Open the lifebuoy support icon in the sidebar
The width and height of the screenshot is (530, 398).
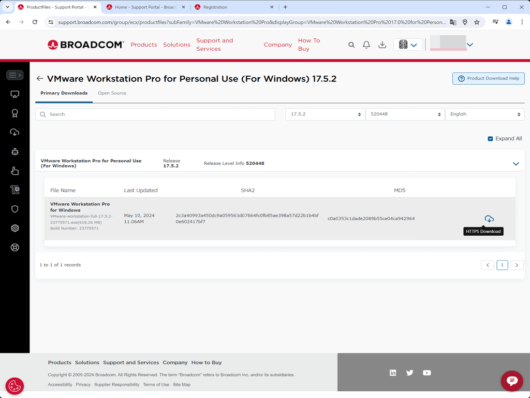coord(15,247)
